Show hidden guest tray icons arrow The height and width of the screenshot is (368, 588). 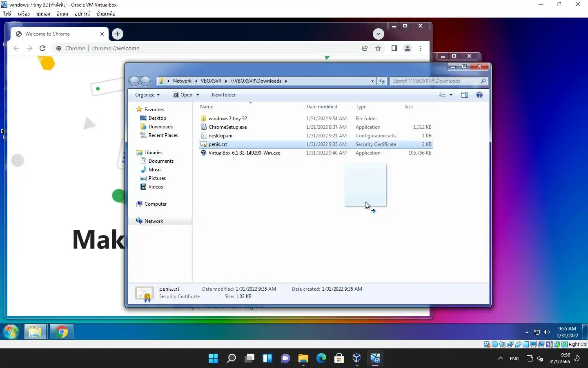click(527, 332)
